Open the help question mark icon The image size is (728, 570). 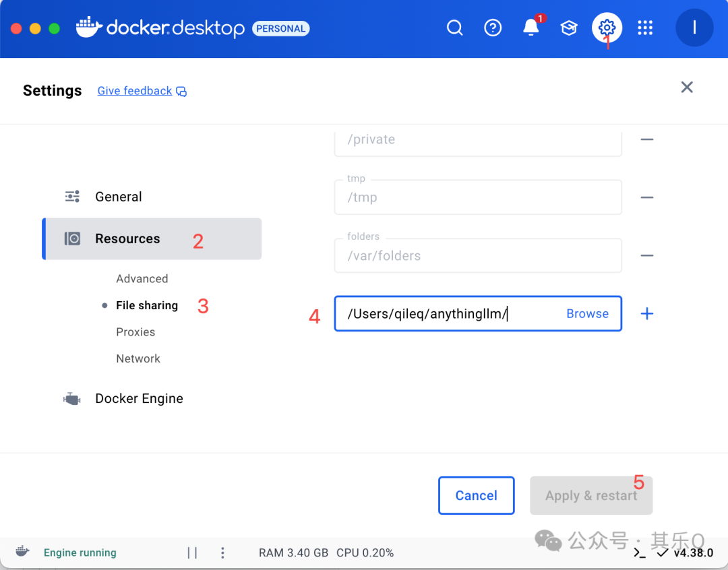coord(493,28)
